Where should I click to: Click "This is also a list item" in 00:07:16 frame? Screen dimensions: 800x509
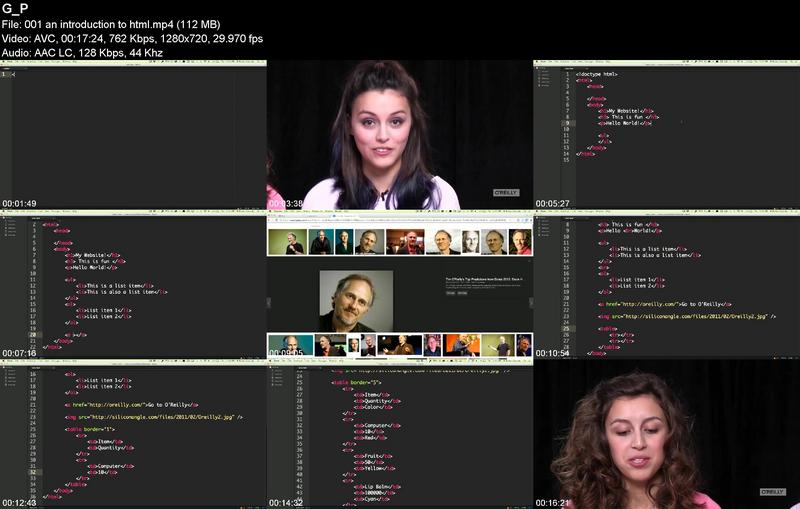pos(122,292)
